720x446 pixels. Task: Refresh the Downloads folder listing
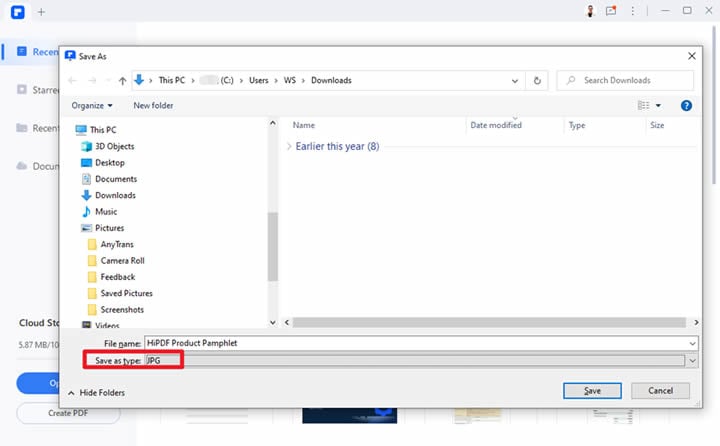pyautogui.click(x=537, y=81)
